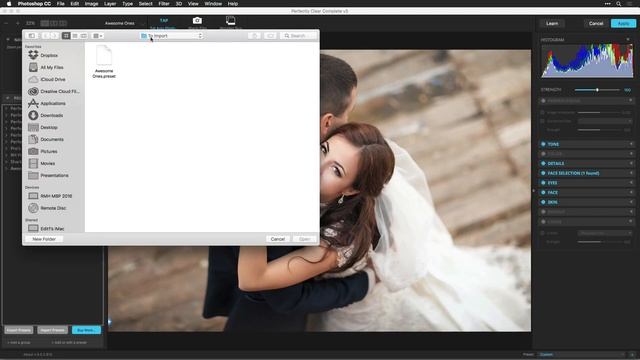Toggle the file dialog sidebar
Image resolution: width=640 pixels, height=360 pixels.
coord(31,36)
